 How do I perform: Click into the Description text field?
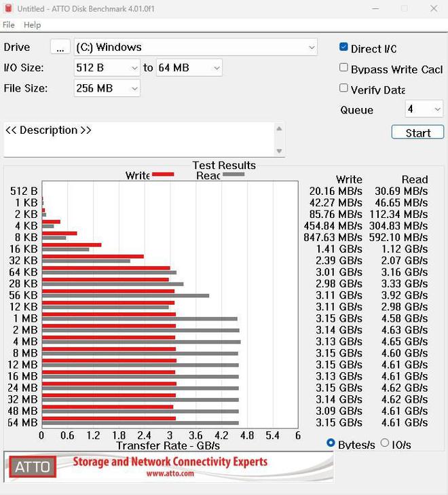(139, 139)
